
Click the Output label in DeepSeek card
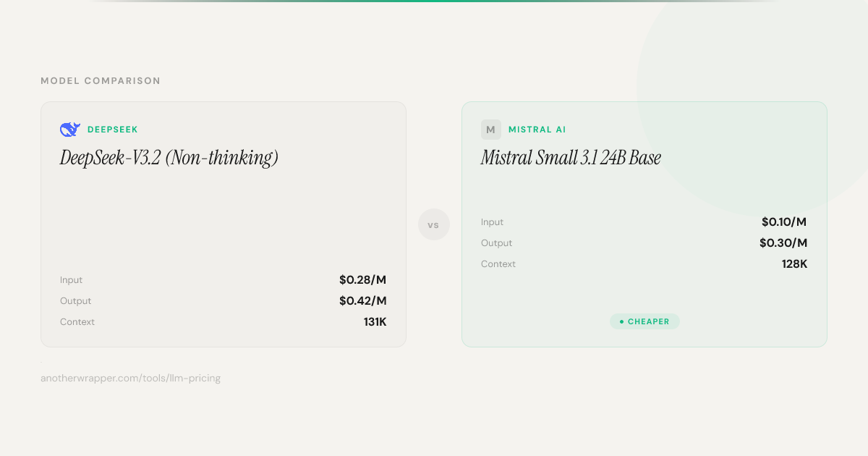point(75,301)
